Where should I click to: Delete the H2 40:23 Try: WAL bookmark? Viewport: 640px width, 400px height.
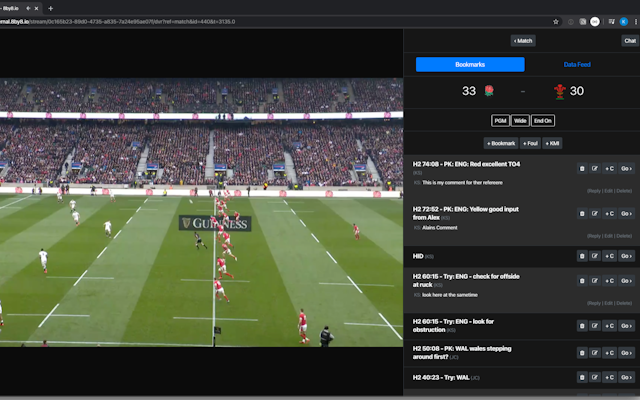point(582,378)
